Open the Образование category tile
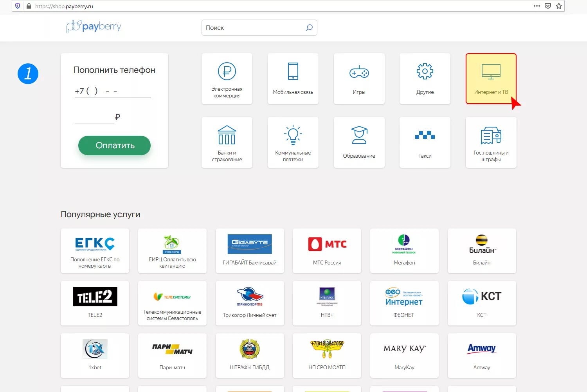The width and height of the screenshot is (587, 392). [x=359, y=142]
